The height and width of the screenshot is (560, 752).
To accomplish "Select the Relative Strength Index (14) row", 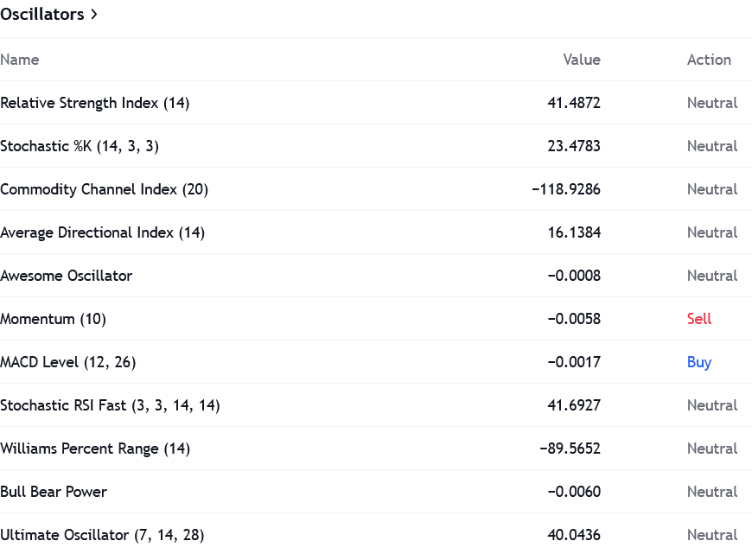I will coord(95,103).
